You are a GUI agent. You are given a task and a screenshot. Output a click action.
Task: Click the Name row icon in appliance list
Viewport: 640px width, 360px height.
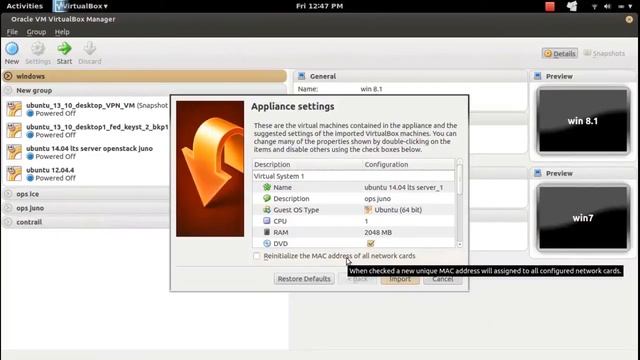tap(267, 187)
